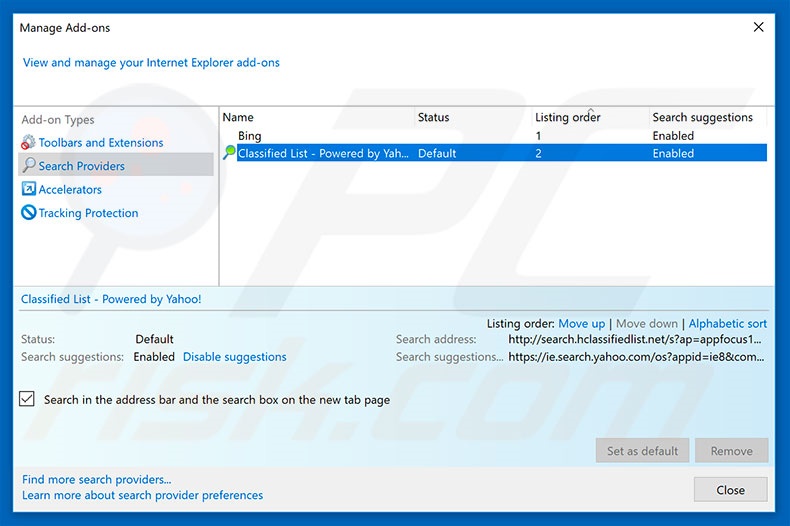Sort list by Name column header

(x=238, y=117)
